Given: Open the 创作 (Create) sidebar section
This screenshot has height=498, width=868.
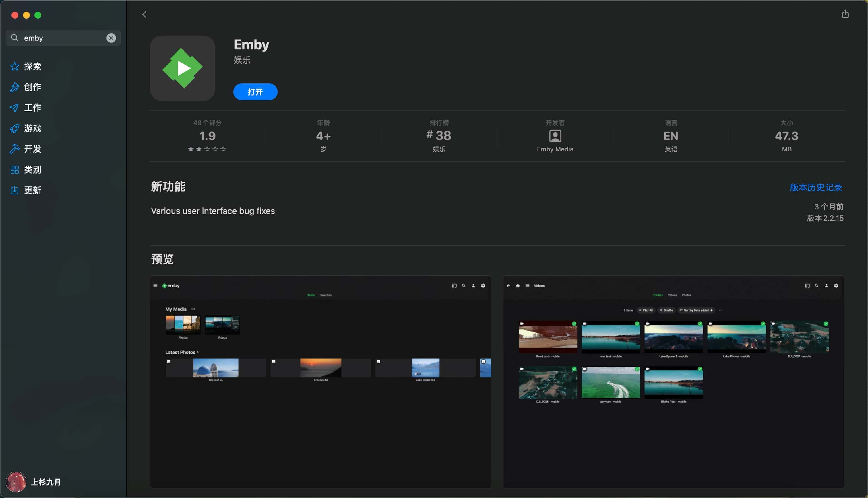Looking at the screenshot, I should [x=32, y=87].
